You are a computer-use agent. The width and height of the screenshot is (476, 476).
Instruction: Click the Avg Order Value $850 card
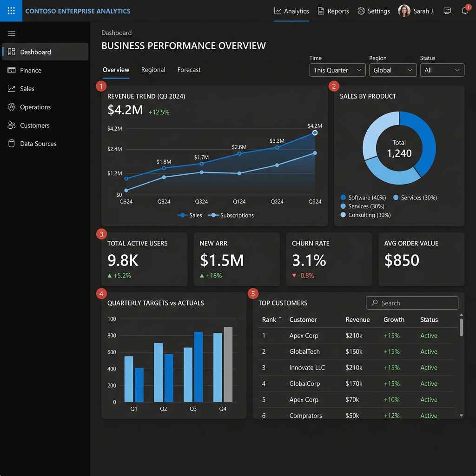[421, 259]
